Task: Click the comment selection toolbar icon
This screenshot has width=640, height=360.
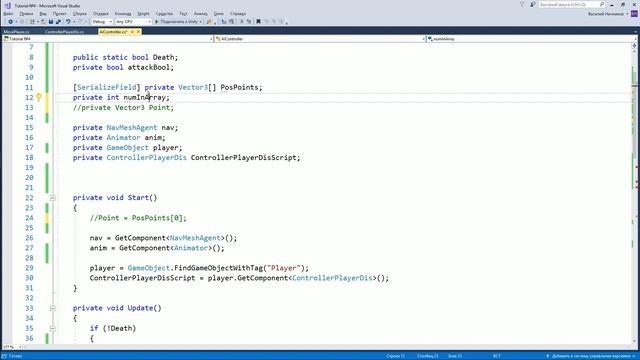Action: (241, 22)
